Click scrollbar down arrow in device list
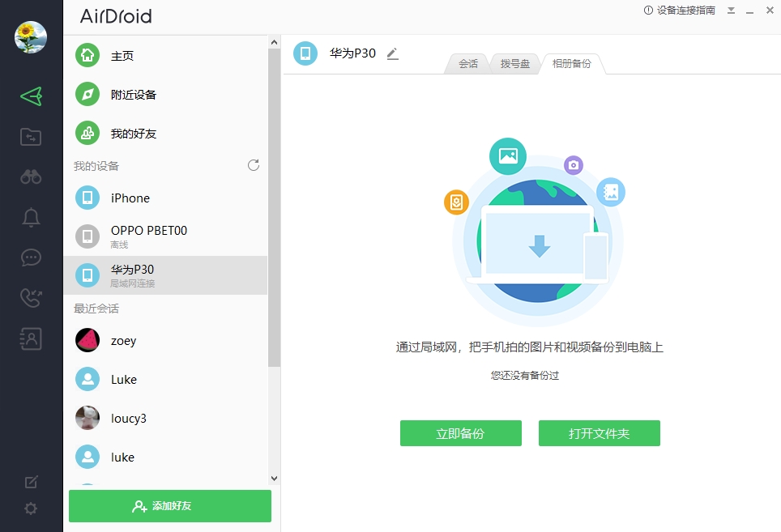 click(x=274, y=479)
